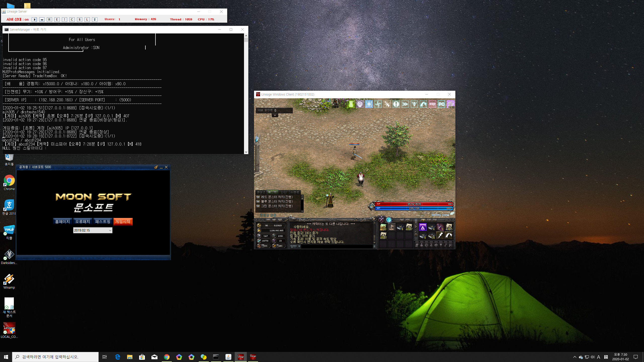Use the scroll quick slot with count 1415
The image size is (644, 362).
click(449, 227)
